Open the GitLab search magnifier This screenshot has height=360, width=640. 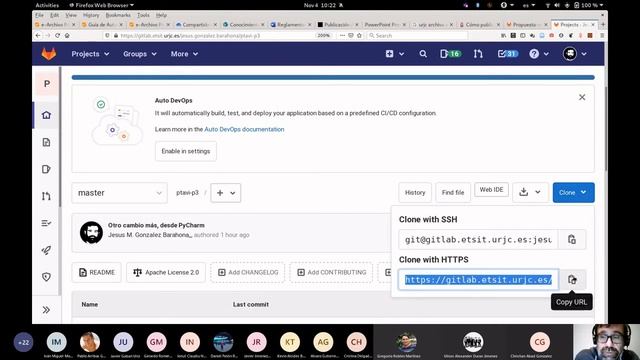point(423,54)
